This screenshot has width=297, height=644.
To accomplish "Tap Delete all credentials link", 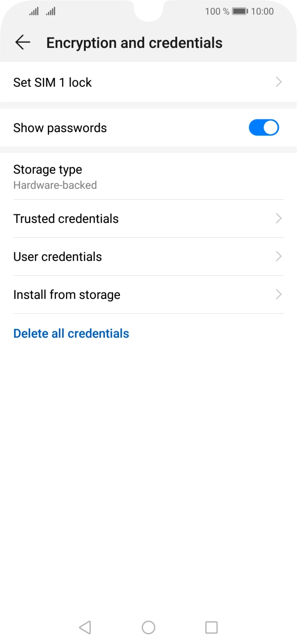I will [x=71, y=333].
